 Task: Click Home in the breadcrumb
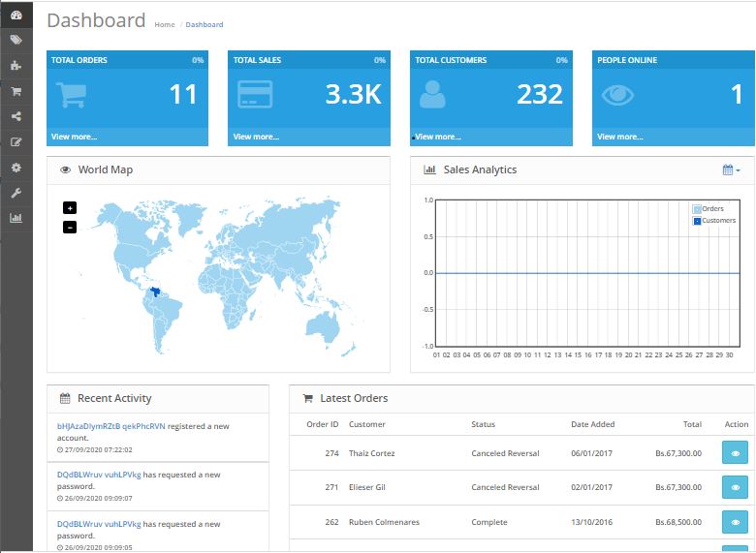pos(164,25)
